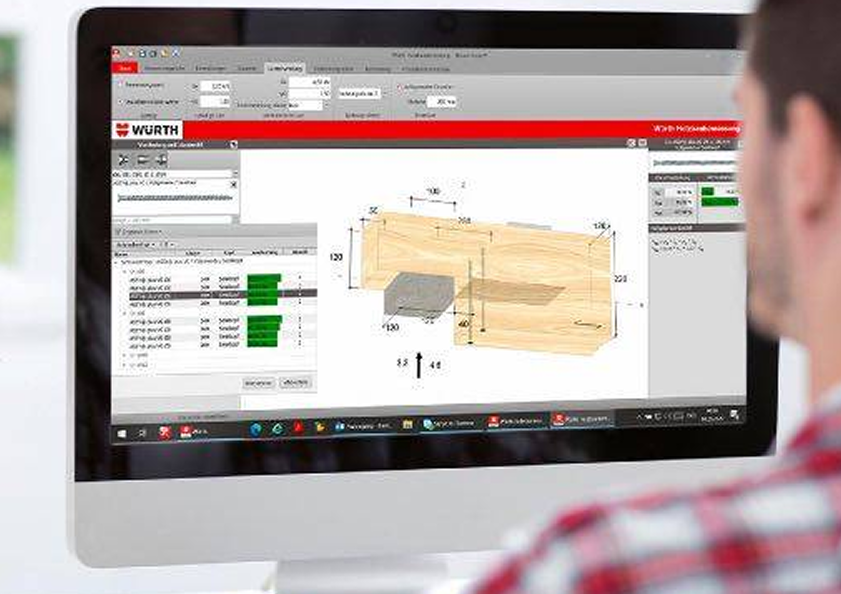Viewport: 841px width, 594px height.
Task: Open the connector selection dropdown arrow
Action: pyautogui.click(x=234, y=174)
